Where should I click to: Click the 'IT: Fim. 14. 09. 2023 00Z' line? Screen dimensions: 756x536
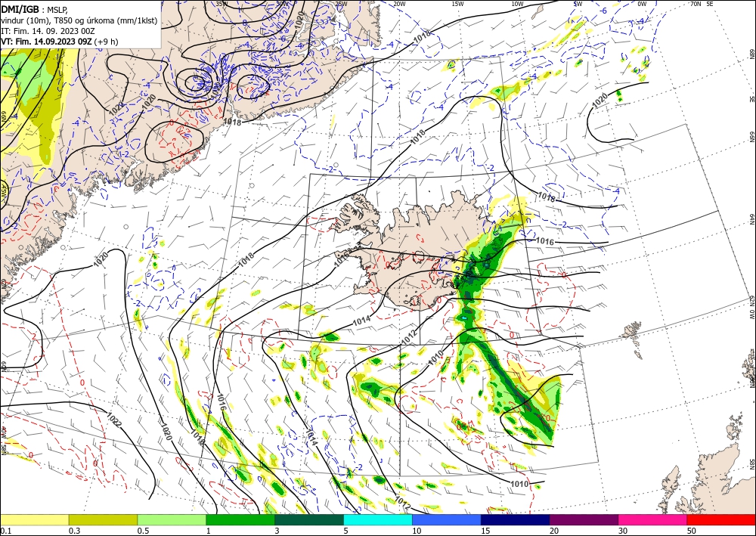click(x=48, y=31)
